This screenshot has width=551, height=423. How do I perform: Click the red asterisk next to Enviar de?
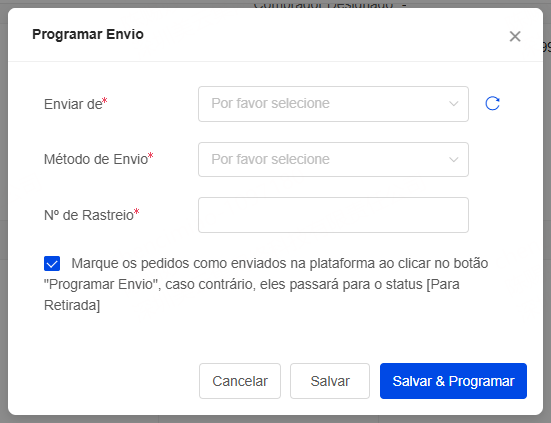coord(105,101)
